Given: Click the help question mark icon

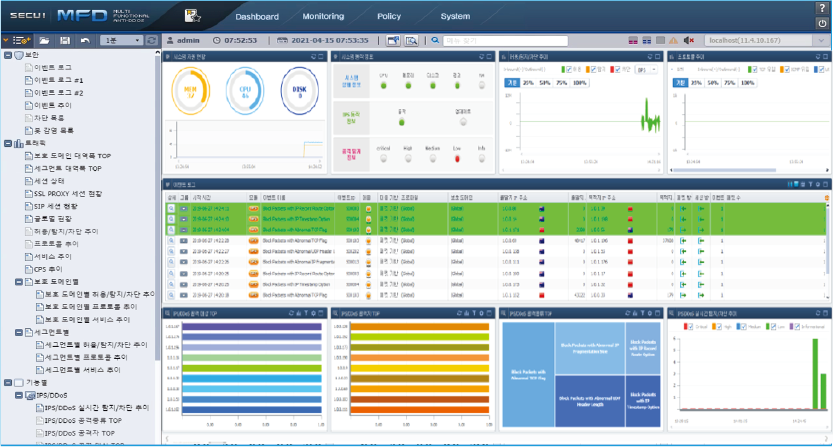Looking at the screenshot, I should point(822,8).
